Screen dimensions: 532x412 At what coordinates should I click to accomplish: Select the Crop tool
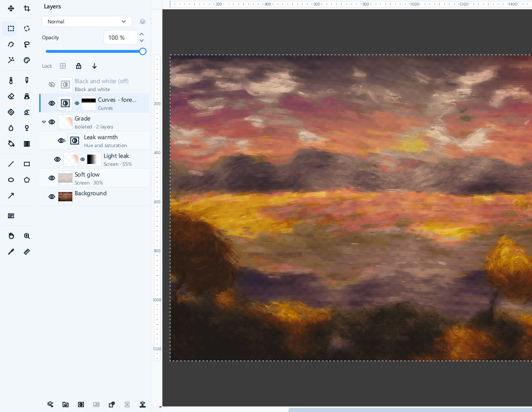(27, 8)
